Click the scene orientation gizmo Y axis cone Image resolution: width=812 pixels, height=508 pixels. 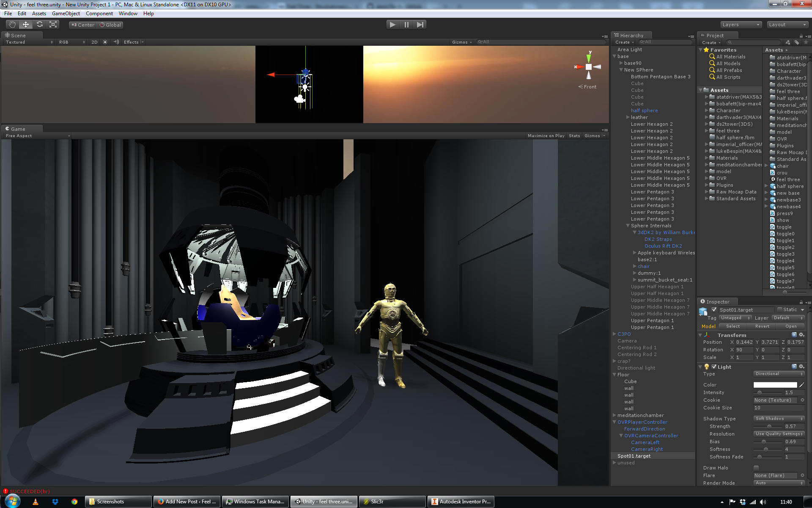(x=589, y=58)
